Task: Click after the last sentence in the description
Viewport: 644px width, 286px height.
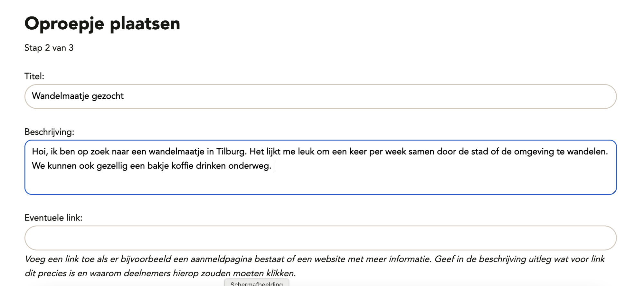Action: point(274,166)
